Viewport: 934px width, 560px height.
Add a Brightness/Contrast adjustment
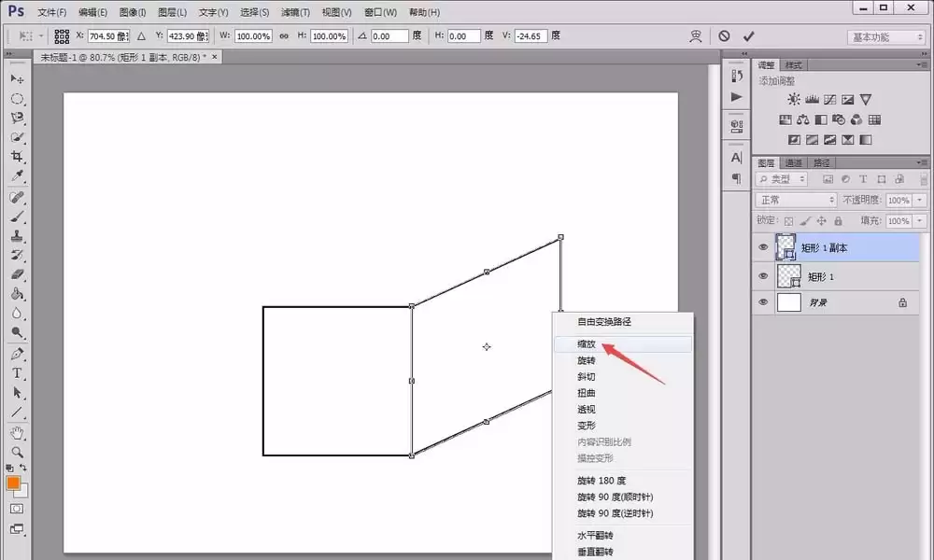coord(794,99)
